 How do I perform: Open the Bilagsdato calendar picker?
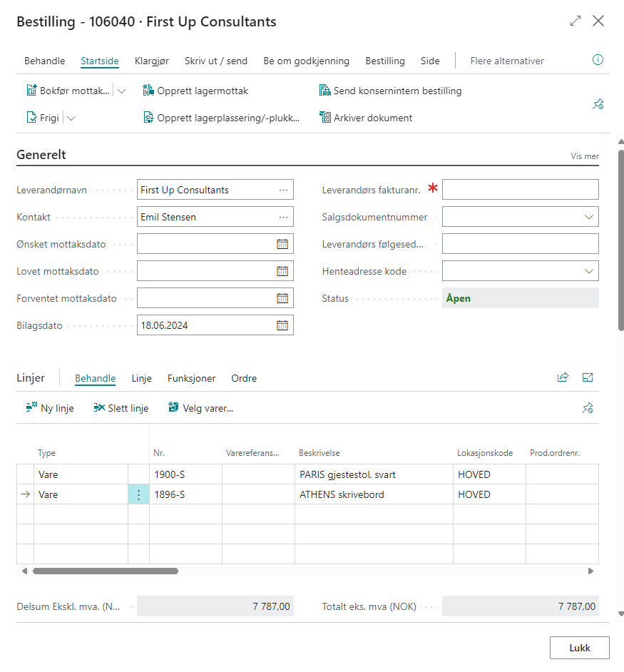(x=282, y=325)
